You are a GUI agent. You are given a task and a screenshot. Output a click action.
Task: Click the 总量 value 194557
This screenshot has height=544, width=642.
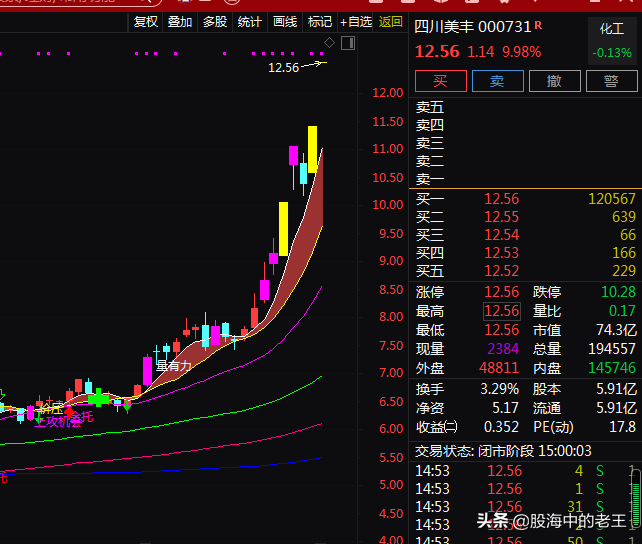[x=612, y=349]
